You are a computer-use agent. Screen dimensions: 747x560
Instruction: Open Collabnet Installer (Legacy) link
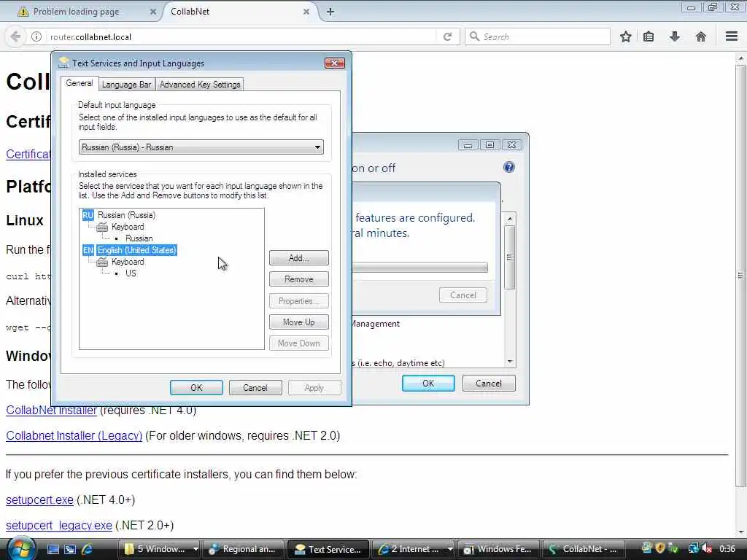74,436
